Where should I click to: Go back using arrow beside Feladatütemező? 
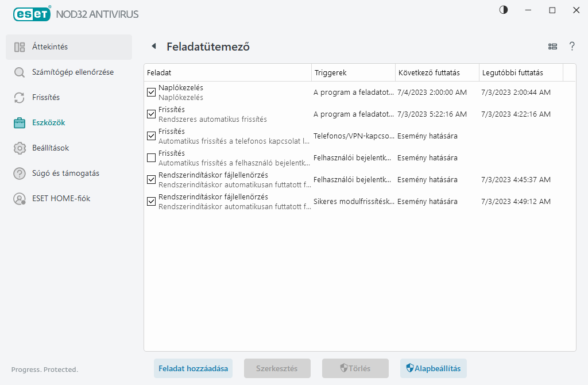click(153, 47)
